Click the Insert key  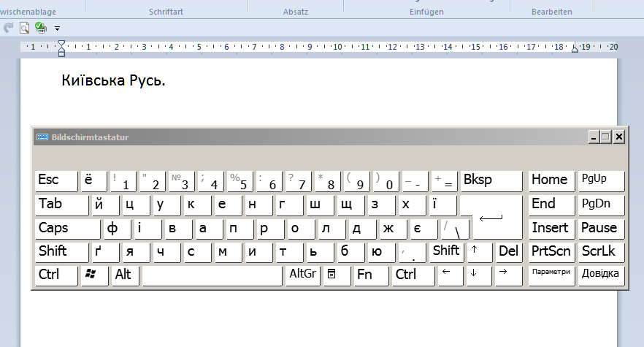click(551, 229)
